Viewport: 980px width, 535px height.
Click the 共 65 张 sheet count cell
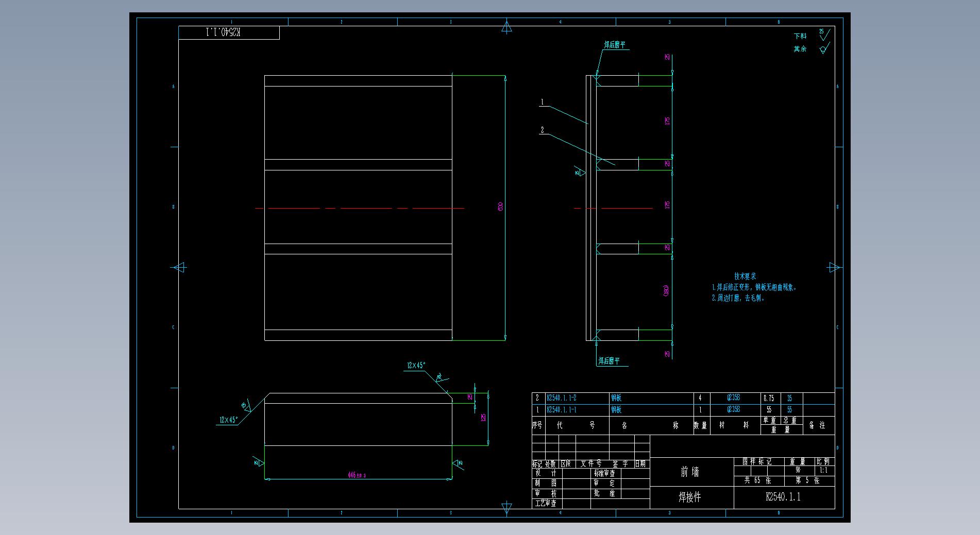pos(757,480)
